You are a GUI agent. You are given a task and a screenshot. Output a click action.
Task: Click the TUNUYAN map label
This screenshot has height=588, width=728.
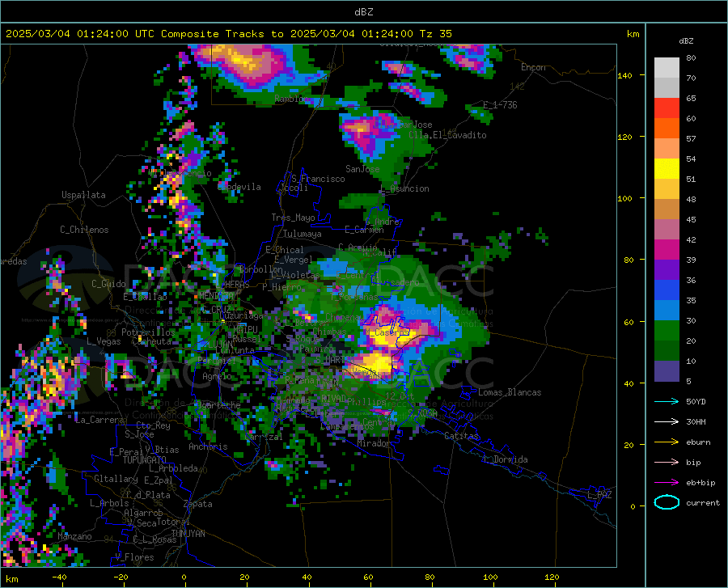(x=188, y=534)
